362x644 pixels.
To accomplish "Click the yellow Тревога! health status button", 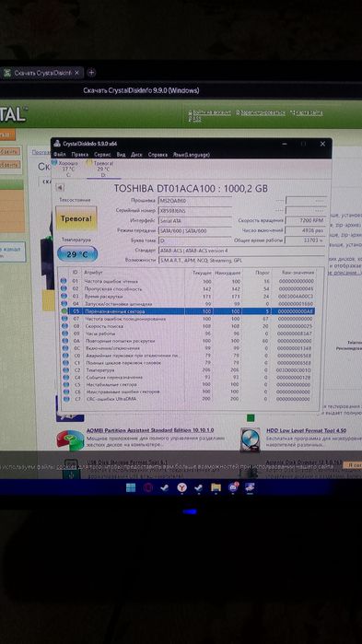I will click(76, 218).
